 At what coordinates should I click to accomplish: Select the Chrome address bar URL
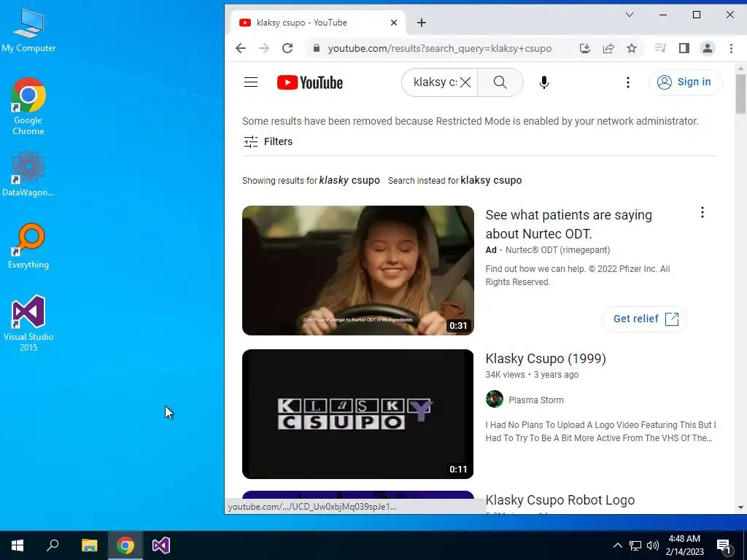pos(440,49)
